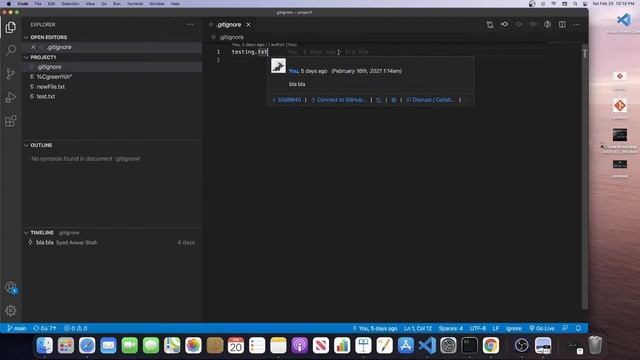The height and width of the screenshot is (360, 640).
Task: Open the Explorer view in activity bar
Action: [11, 27]
